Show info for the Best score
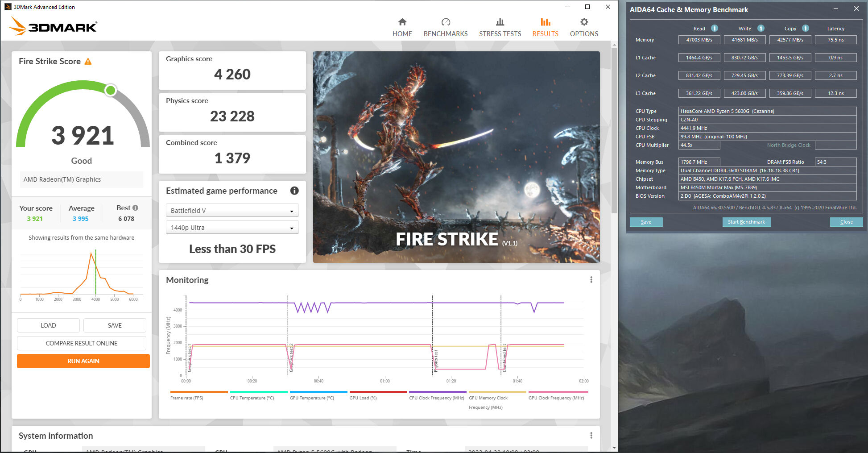Screen dimensions: 868x453 [136, 208]
